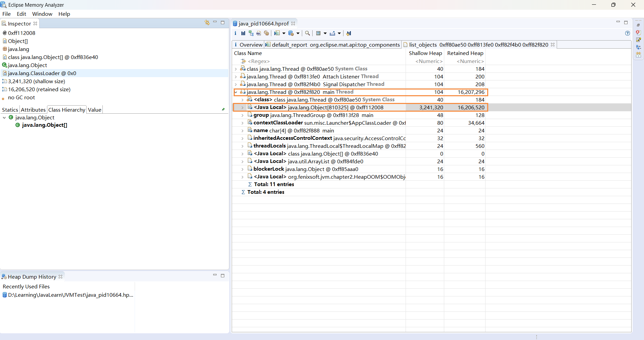Close the Heap Dump History view tab
This screenshot has height=340, width=644.
60,277
